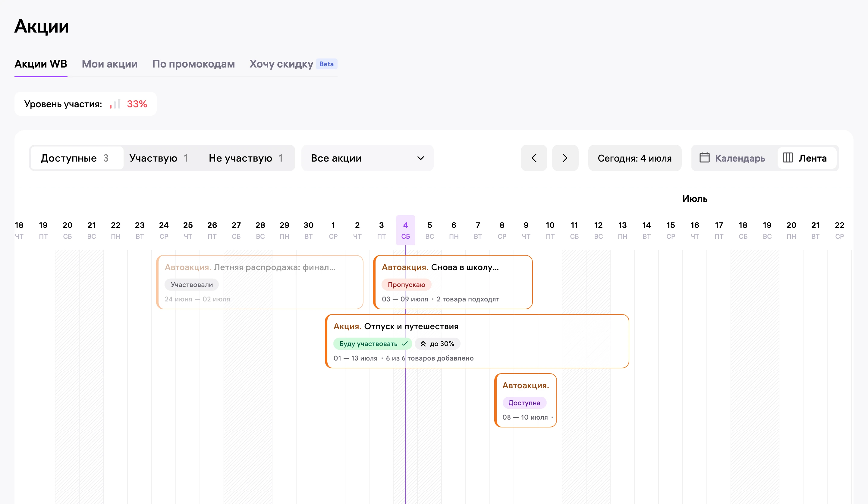Open the Отпуск и путешествия promotion card
The image size is (868, 504).
point(477,342)
